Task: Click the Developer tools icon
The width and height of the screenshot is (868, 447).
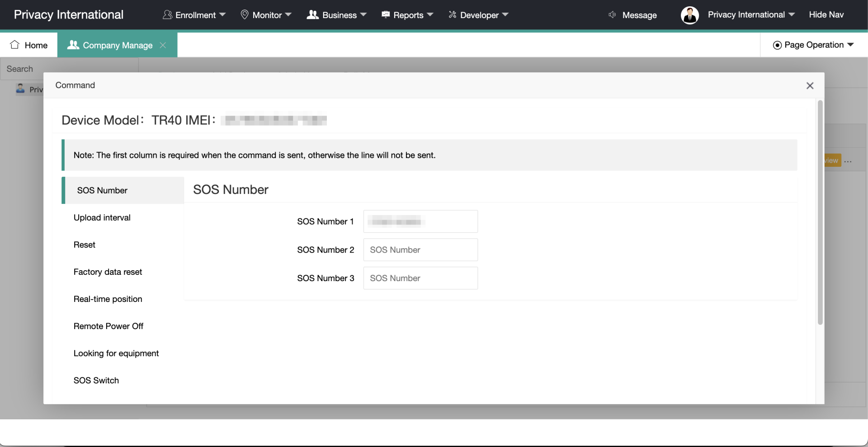Action: pos(452,15)
